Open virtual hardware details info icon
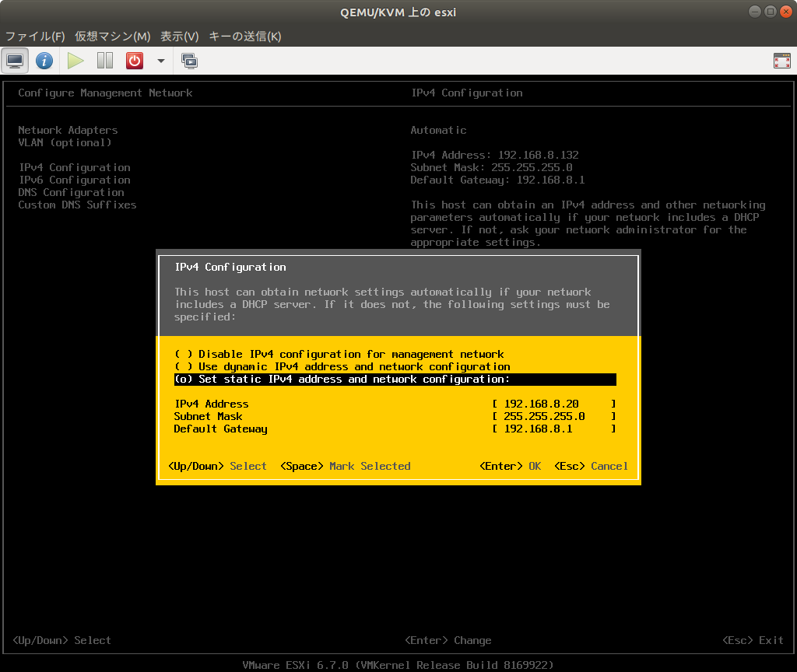This screenshot has height=672, width=797. 44,61
